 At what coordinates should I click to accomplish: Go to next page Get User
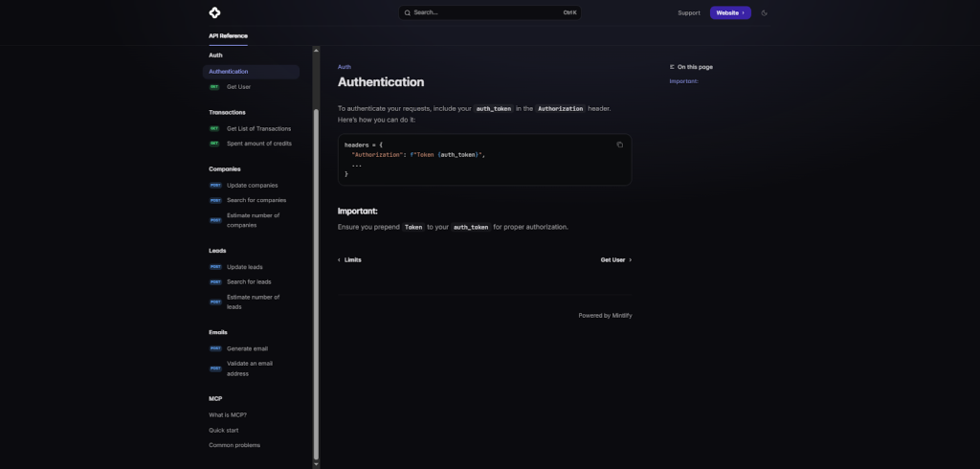point(615,259)
